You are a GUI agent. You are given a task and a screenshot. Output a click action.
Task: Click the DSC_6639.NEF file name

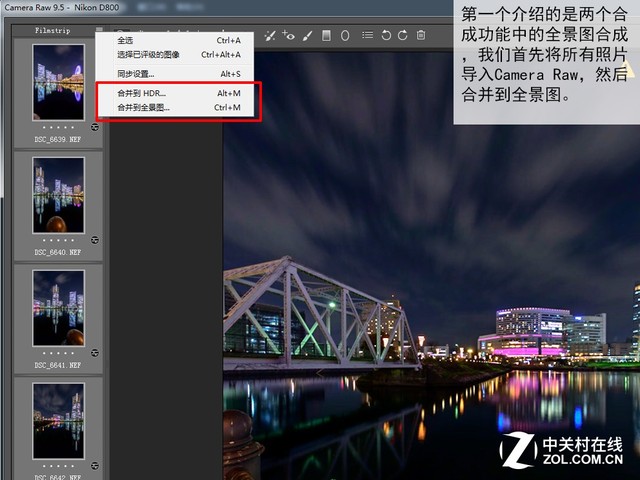58,140
